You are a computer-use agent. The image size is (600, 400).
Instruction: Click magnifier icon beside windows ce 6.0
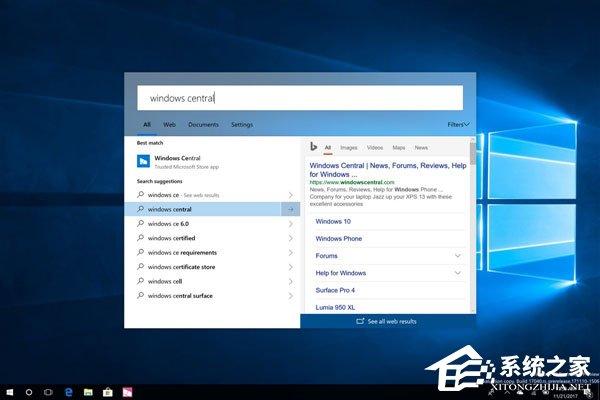pos(140,223)
